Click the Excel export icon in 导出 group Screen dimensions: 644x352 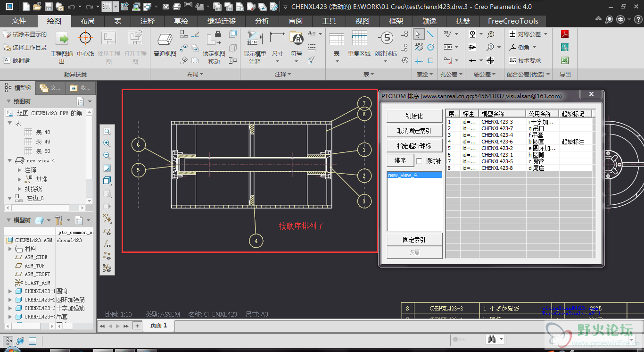click(564, 60)
